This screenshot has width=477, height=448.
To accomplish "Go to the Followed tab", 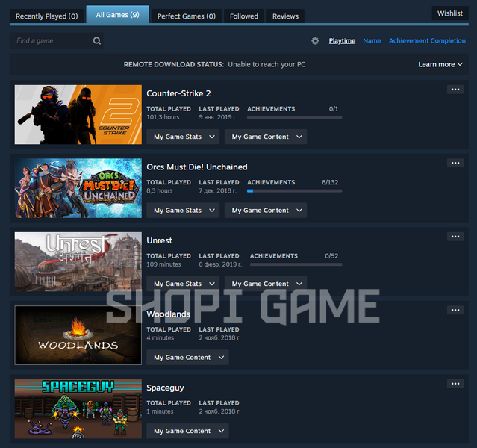I will tap(244, 16).
